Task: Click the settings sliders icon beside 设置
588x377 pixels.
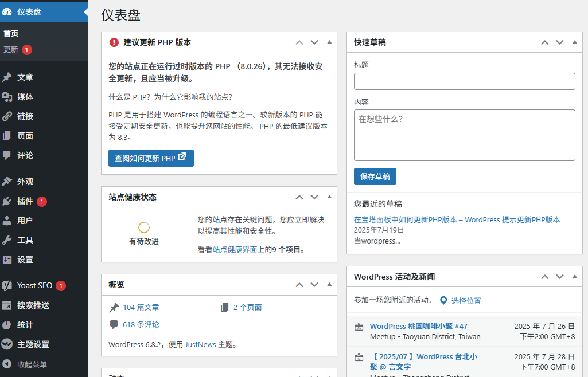Action: [x=7, y=260]
